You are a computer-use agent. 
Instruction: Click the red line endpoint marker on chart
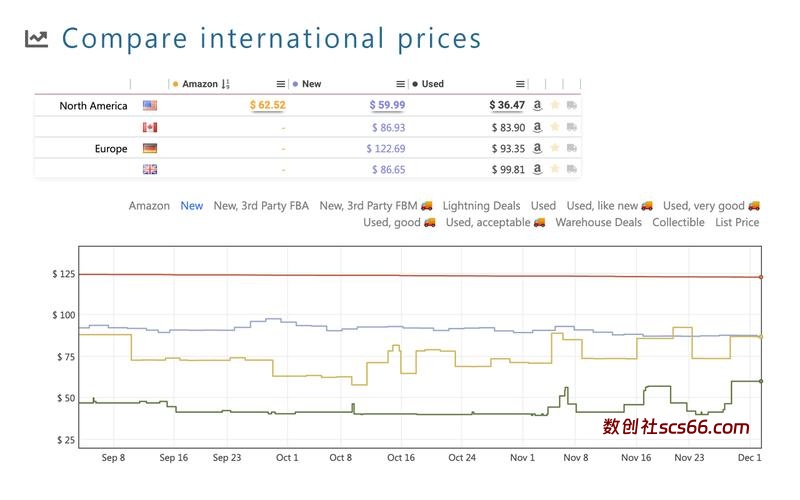(x=761, y=277)
